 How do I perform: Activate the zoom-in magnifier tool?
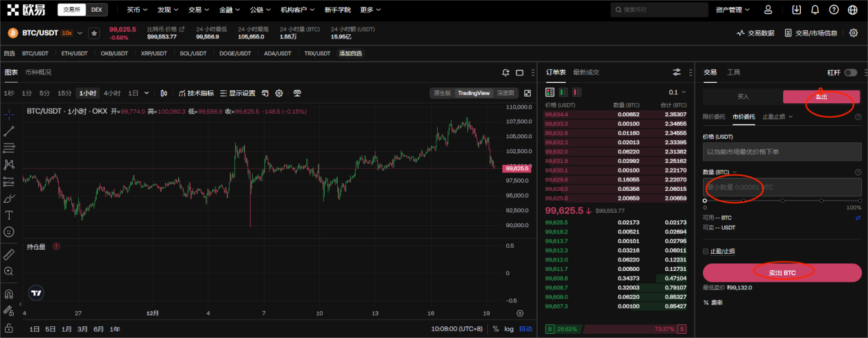[x=9, y=271]
